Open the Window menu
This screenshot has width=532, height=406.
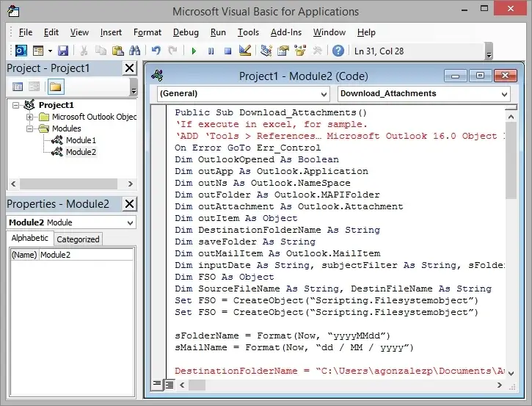pyautogui.click(x=329, y=32)
